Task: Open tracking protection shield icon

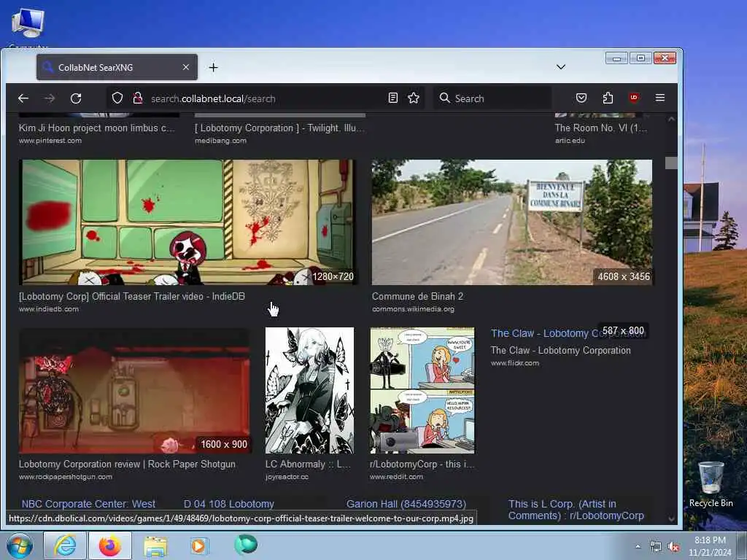Action: (117, 98)
